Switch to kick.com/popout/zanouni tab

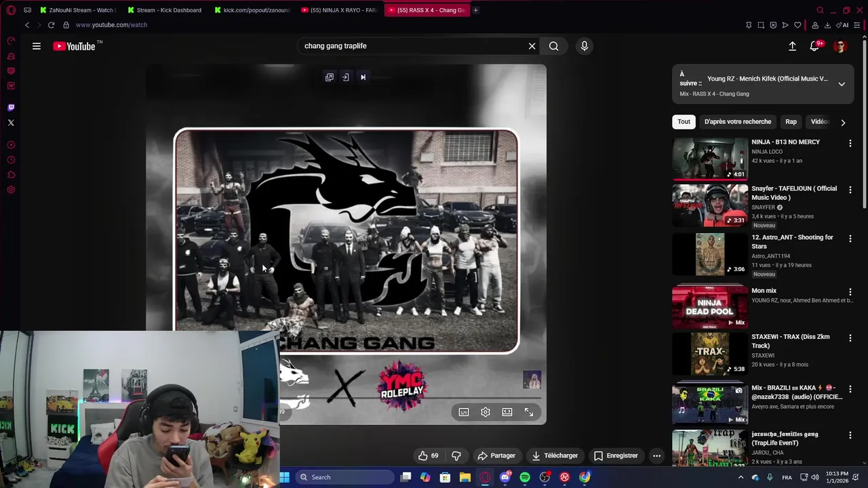pyautogui.click(x=252, y=10)
